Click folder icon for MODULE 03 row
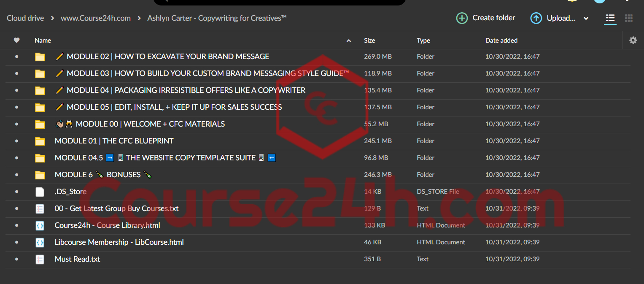644x284 pixels. click(40, 74)
